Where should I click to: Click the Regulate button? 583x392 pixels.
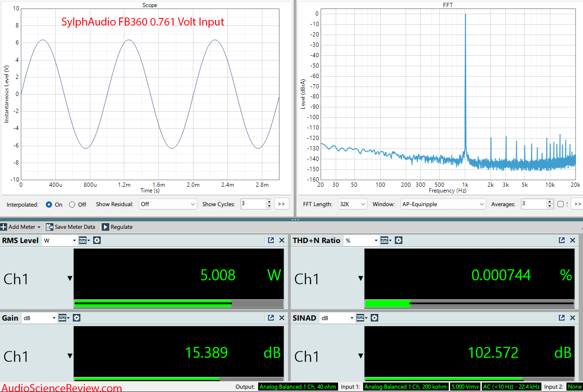pyautogui.click(x=117, y=227)
